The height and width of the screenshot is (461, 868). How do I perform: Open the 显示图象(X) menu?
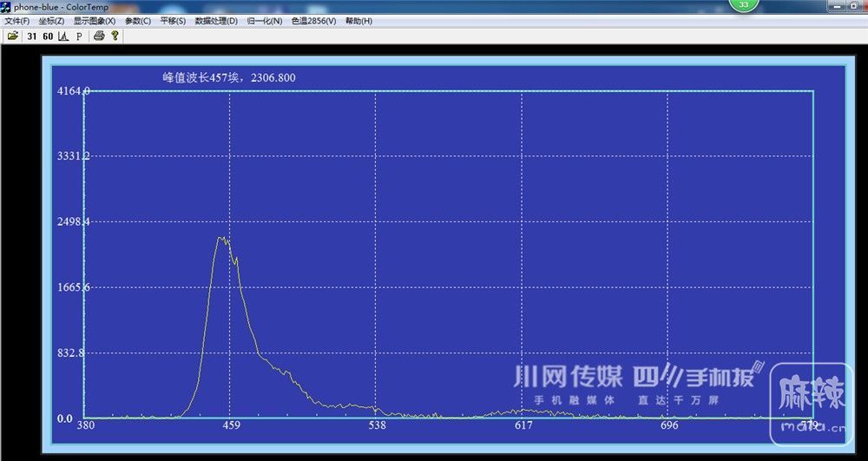[x=95, y=21]
